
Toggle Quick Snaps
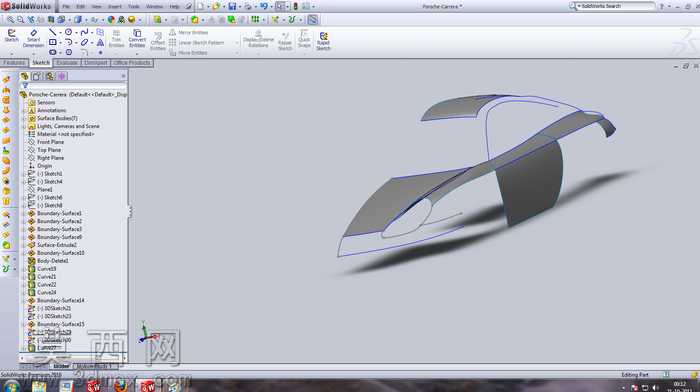click(x=304, y=39)
